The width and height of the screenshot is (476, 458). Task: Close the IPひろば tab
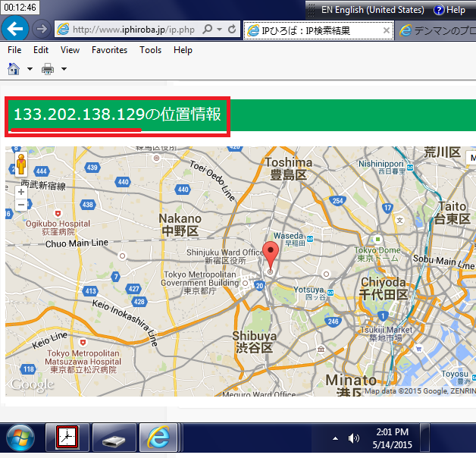click(x=386, y=30)
